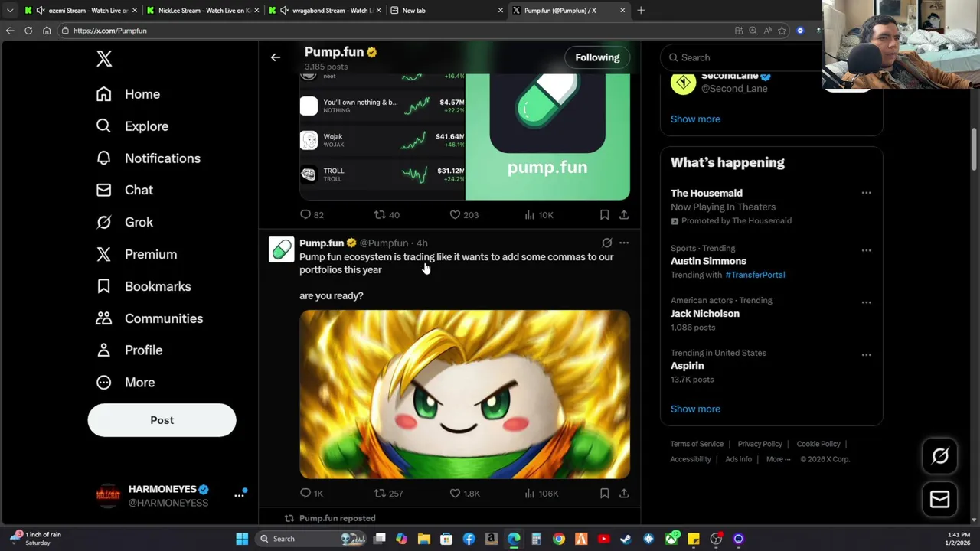Open options for The Housemaid trend
The width and height of the screenshot is (980, 551).
coord(866,193)
